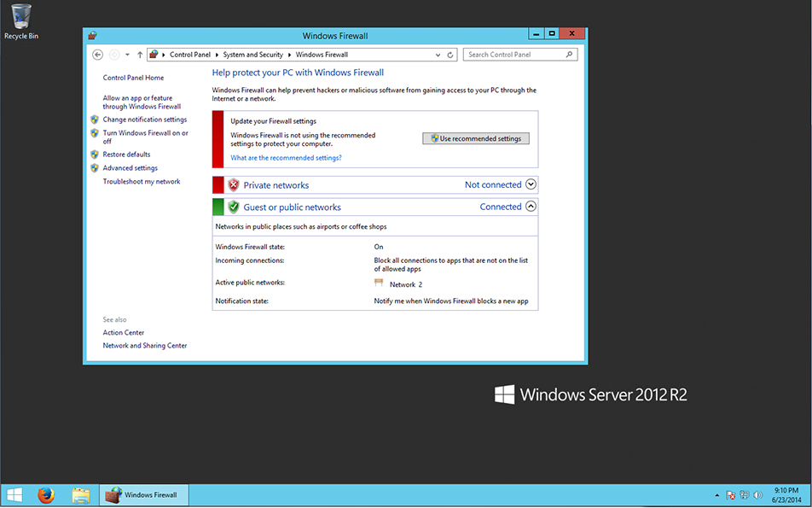The width and height of the screenshot is (812, 508).
Task: Click Restore defaults link
Action: tap(126, 155)
